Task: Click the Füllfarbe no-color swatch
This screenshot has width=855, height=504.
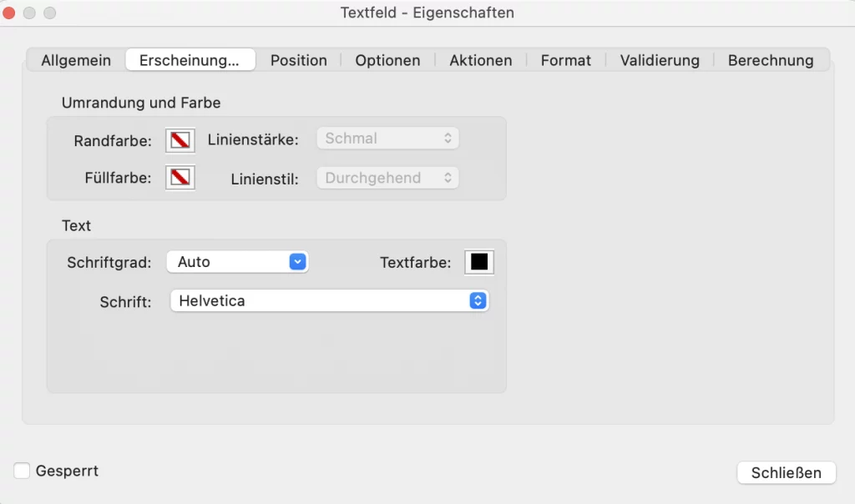Action: 180,177
